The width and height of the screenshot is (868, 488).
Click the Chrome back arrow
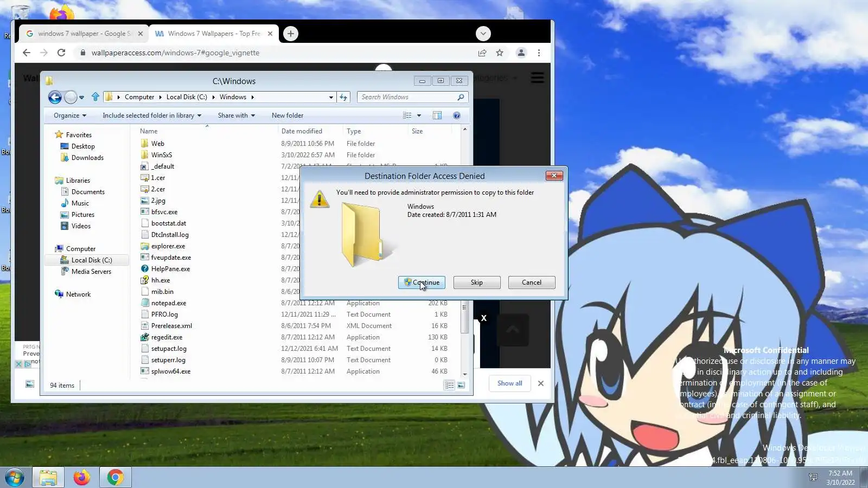coord(27,53)
